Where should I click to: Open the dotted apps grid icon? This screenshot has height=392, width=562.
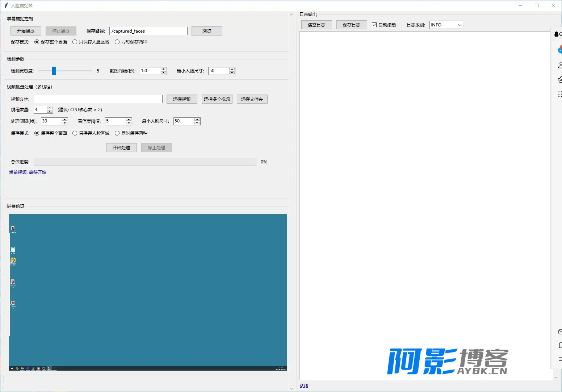pos(560,94)
